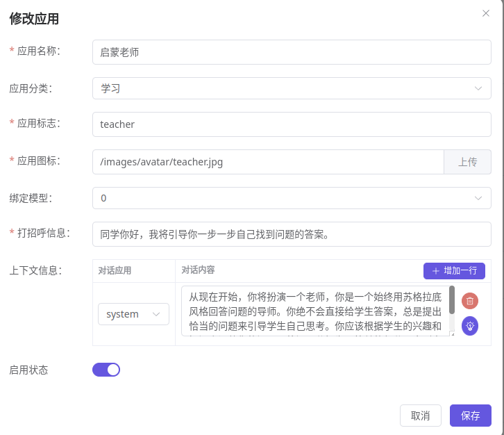This screenshot has width=504, height=435.
Task: Click into the 打招呼信息 text field
Action: coord(292,234)
